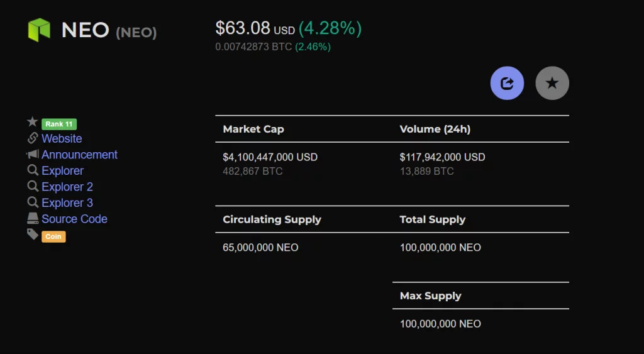This screenshot has width=644, height=354.
Task: Click the green NEO logo
Action: tap(39, 30)
